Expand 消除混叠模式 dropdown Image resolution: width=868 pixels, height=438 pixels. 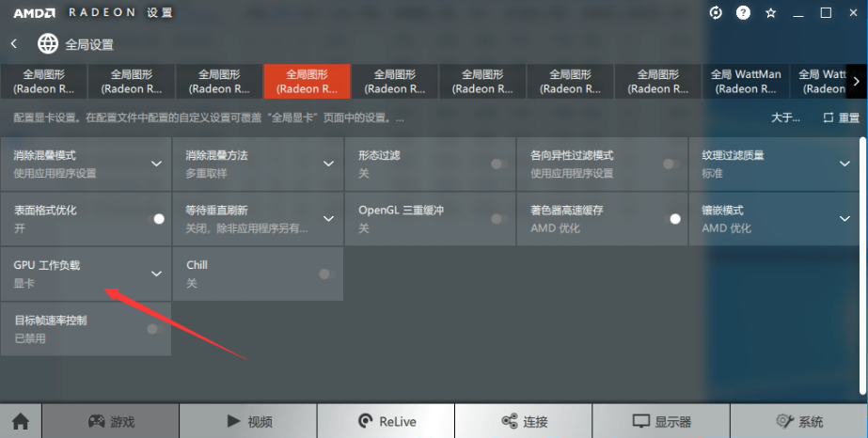tap(157, 164)
